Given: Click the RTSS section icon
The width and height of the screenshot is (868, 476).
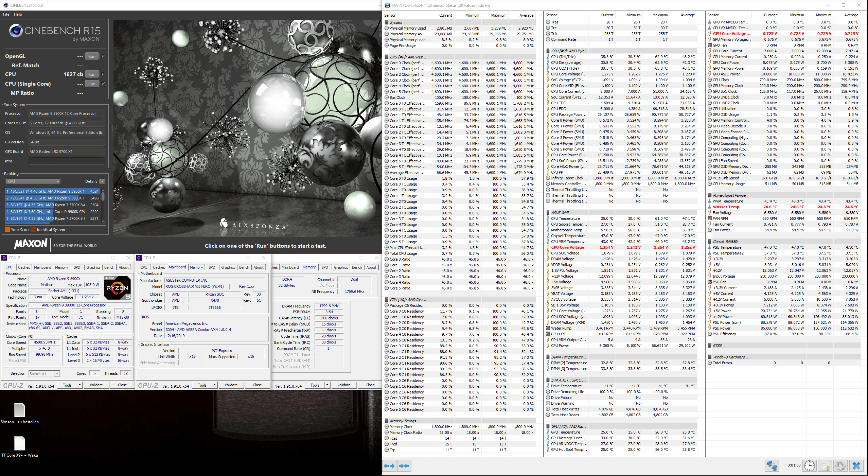Looking at the screenshot, I should (710, 346).
